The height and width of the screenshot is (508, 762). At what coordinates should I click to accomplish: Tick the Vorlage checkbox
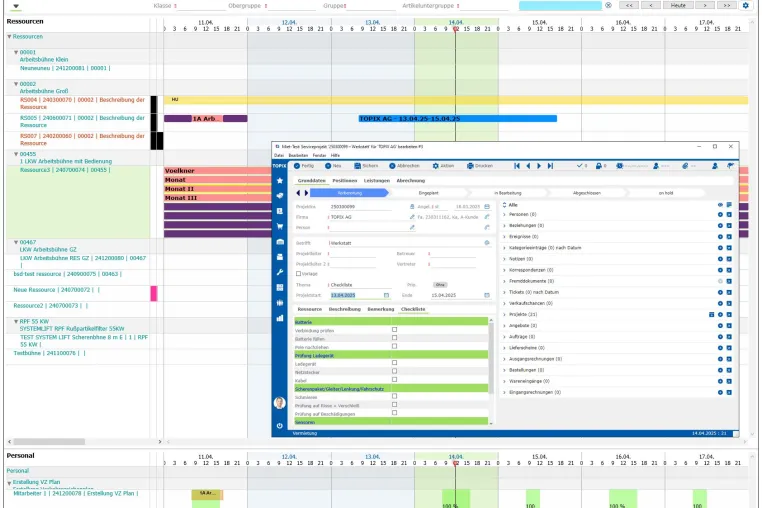298,274
